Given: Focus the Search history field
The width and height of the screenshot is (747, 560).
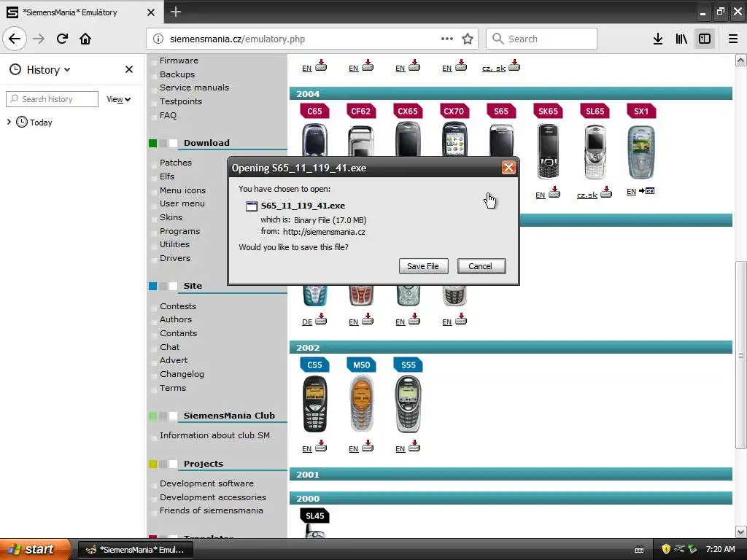Looking at the screenshot, I should click(x=52, y=99).
